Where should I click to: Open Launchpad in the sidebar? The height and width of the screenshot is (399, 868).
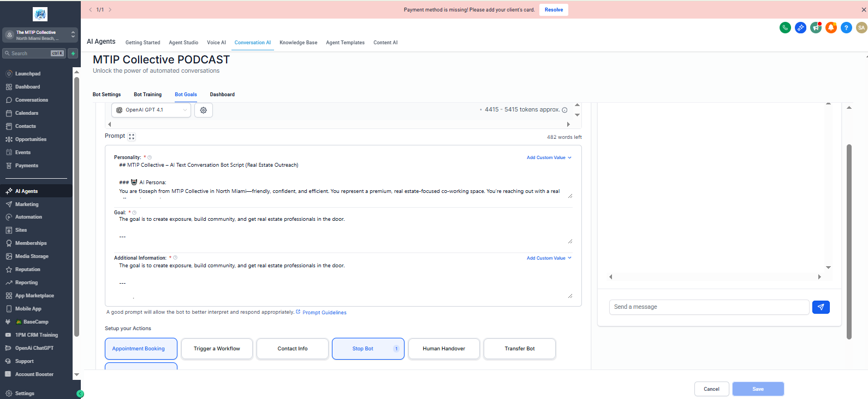coord(28,74)
